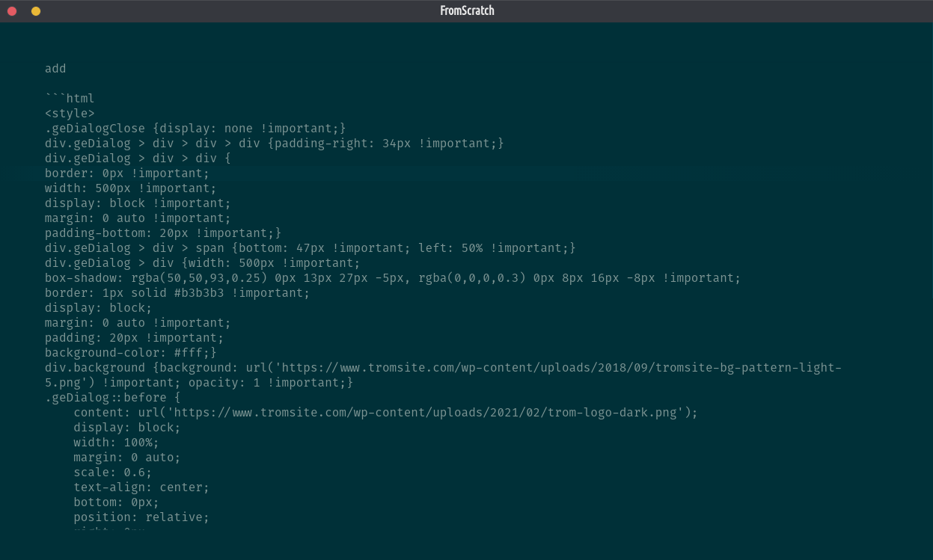Click the "background-color: #fff;" line
933x560 pixels.
pyautogui.click(x=130, y=353)
